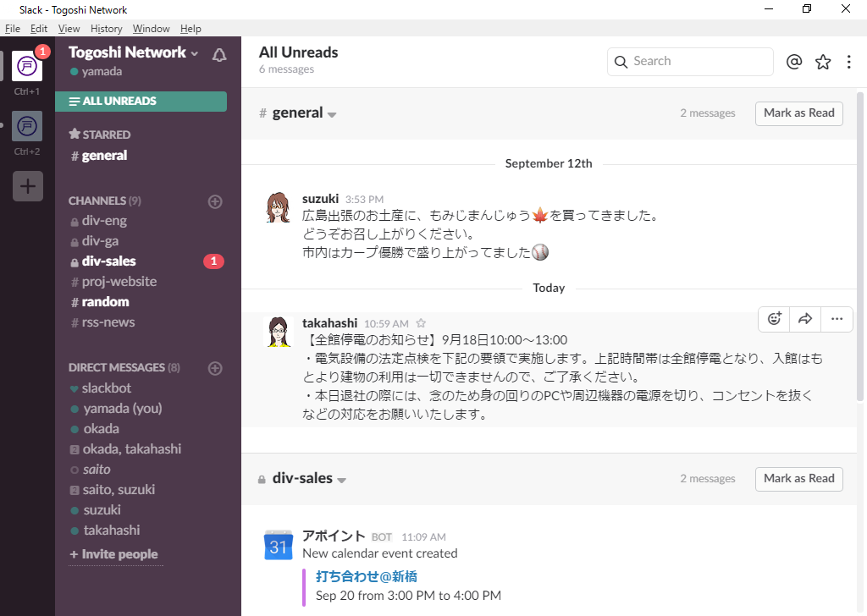This screenshot has height=616, width=867.
Task: Click Invite people link
Action: (115, 554)
